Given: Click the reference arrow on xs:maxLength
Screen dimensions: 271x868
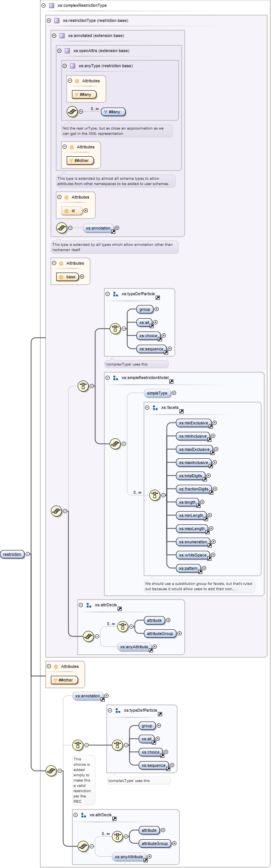Looking at the screenshot, I should 207,532.
